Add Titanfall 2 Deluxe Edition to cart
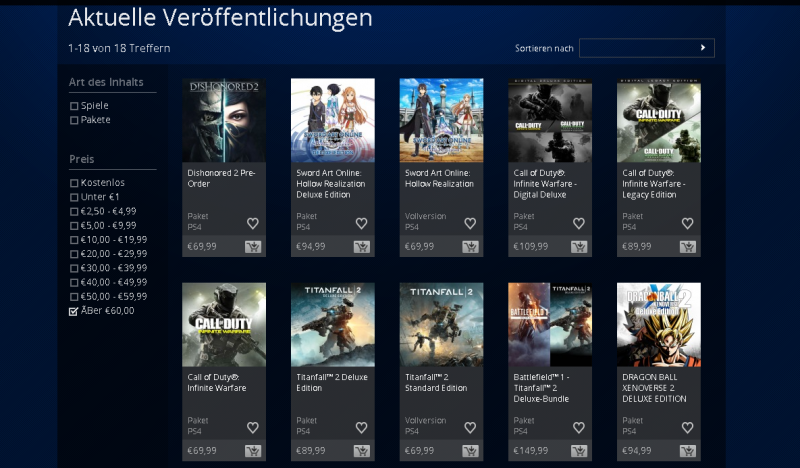 click(362, 451)
